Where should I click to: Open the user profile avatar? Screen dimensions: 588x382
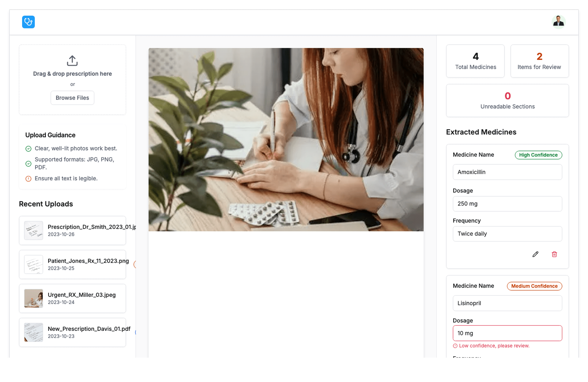(559, 22)
